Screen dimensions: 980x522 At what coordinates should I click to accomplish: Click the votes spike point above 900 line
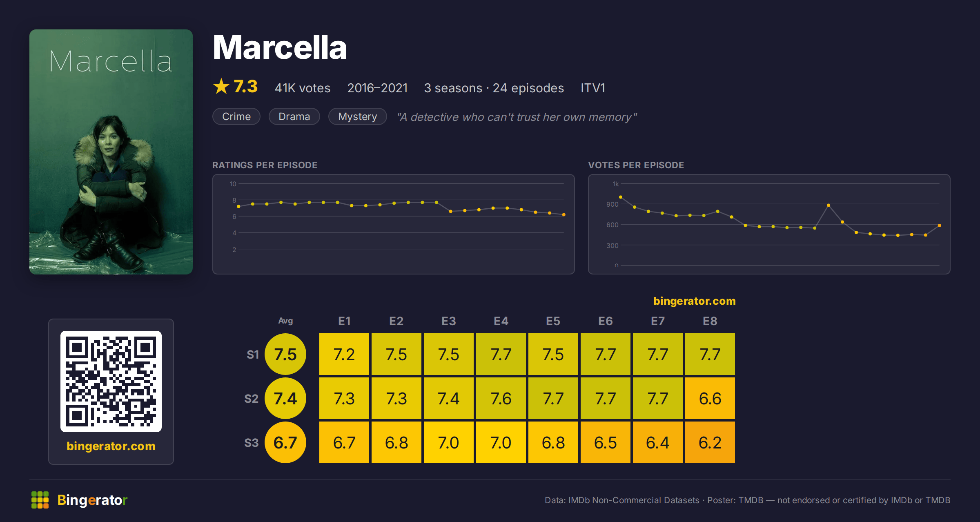coord(829,205)
